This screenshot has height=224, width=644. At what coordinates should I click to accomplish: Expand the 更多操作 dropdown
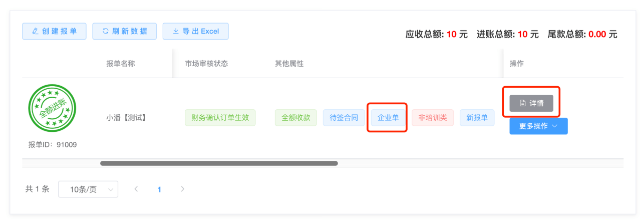click(538, 126)
